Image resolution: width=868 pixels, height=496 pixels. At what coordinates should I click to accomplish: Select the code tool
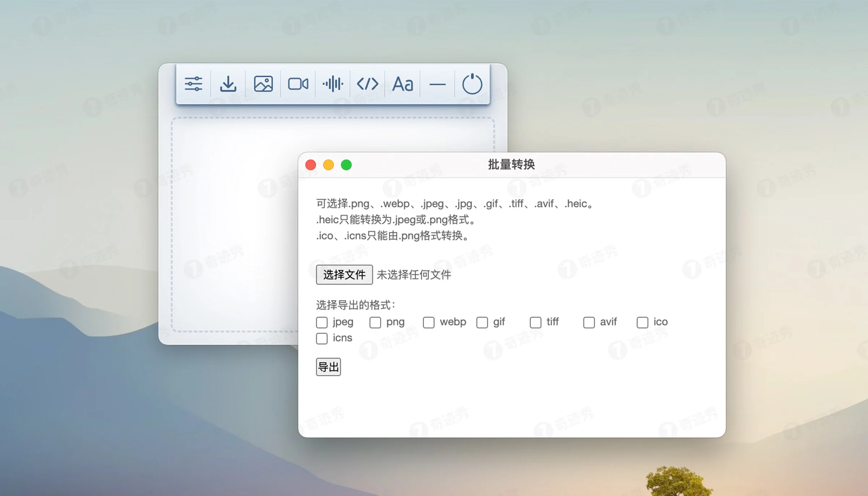point(368,84)
